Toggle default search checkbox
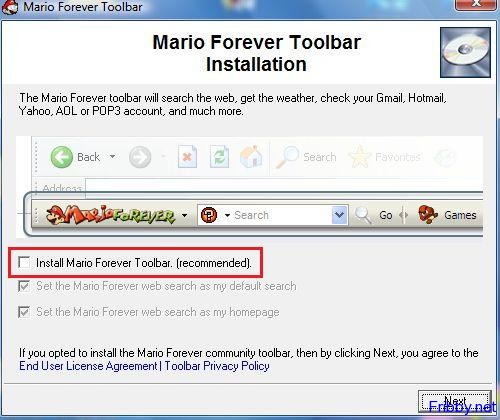 24,286
